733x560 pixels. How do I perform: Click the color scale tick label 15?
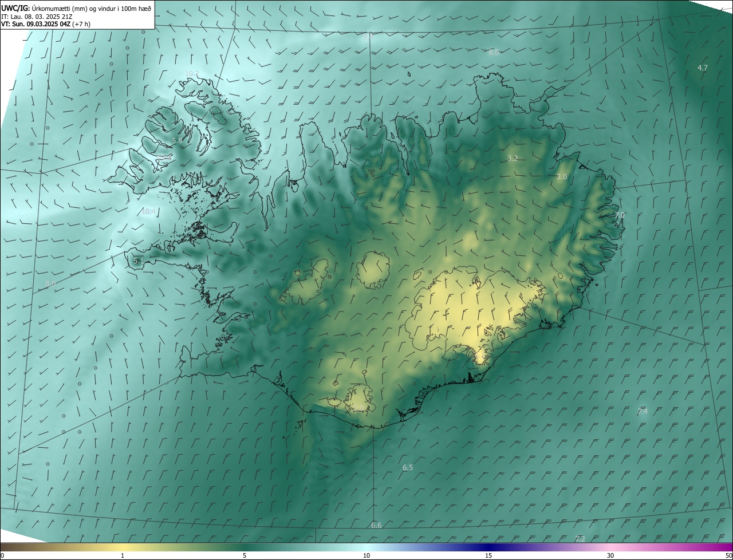coord(488,555)
